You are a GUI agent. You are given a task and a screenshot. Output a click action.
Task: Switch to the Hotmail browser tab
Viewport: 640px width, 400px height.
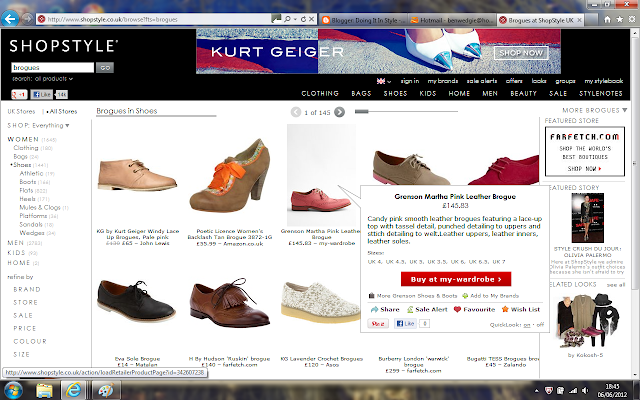[452, 20]
